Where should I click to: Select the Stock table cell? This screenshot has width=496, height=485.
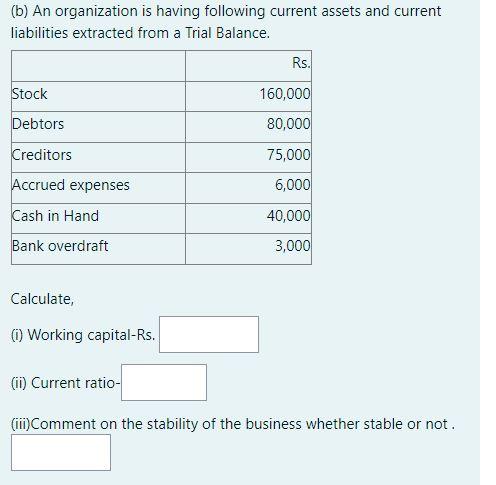pyautogui.click(x=98, y=96)
